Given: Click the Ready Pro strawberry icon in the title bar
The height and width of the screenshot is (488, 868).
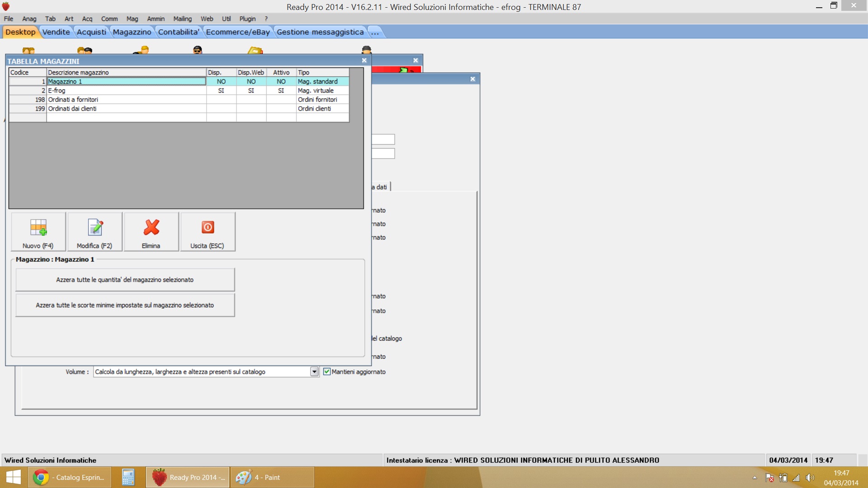Looking at the screenshot, I should pyautogui.click(x=6, y=6).
